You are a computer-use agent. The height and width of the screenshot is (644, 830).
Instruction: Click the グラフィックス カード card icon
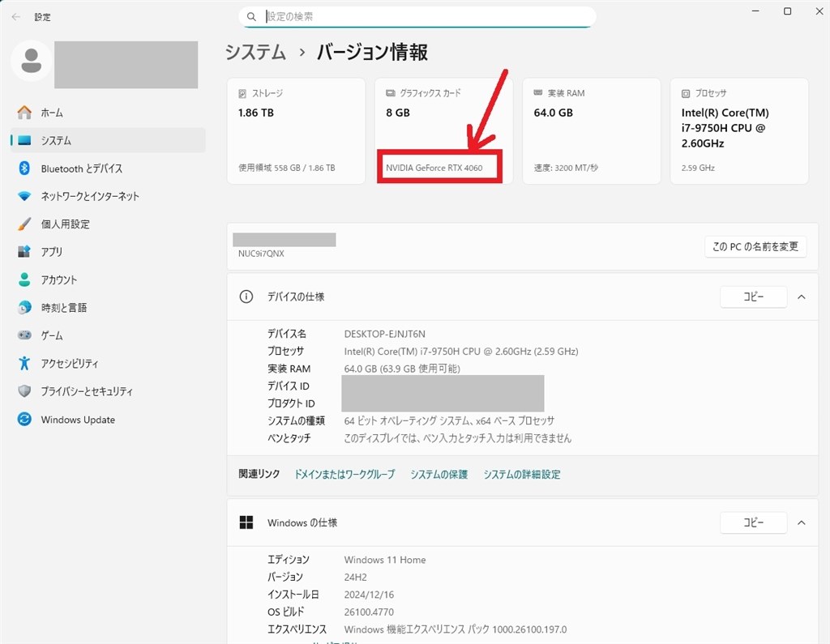coord(389,92)
